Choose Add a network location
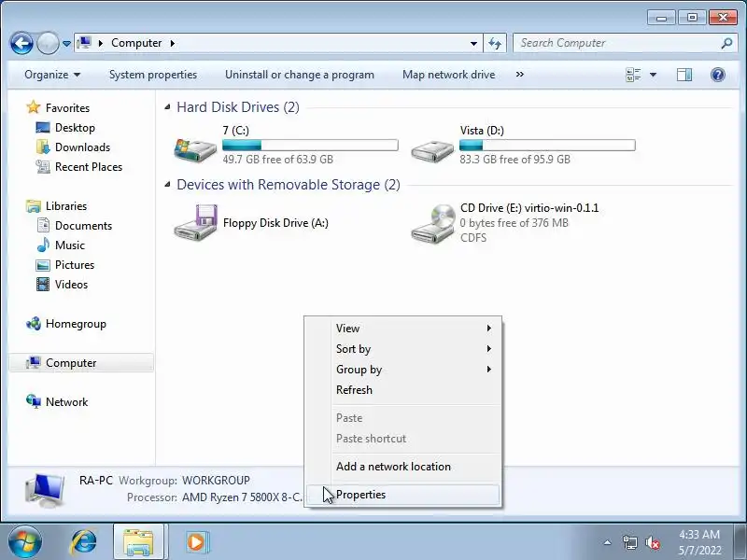This screenshot has height=560, width=747. [x=403, y=466]
